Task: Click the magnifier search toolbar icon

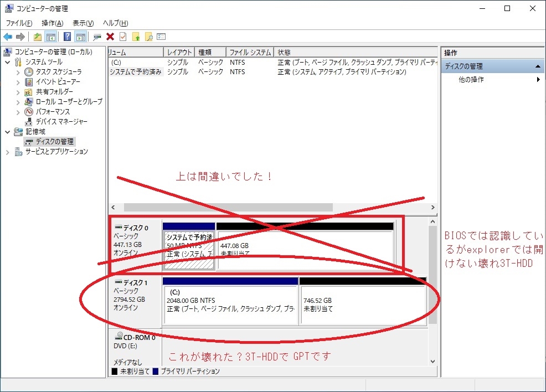Action: pyautogui.click(x=149, y=37)
